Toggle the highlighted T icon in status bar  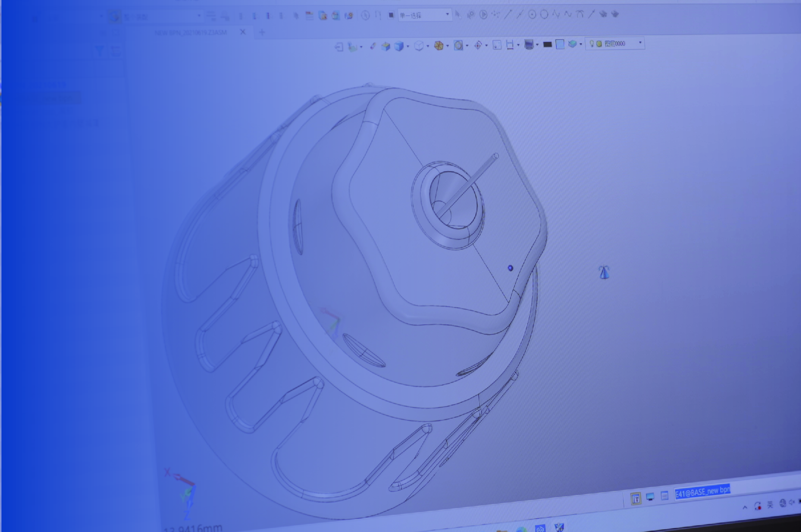636,499
